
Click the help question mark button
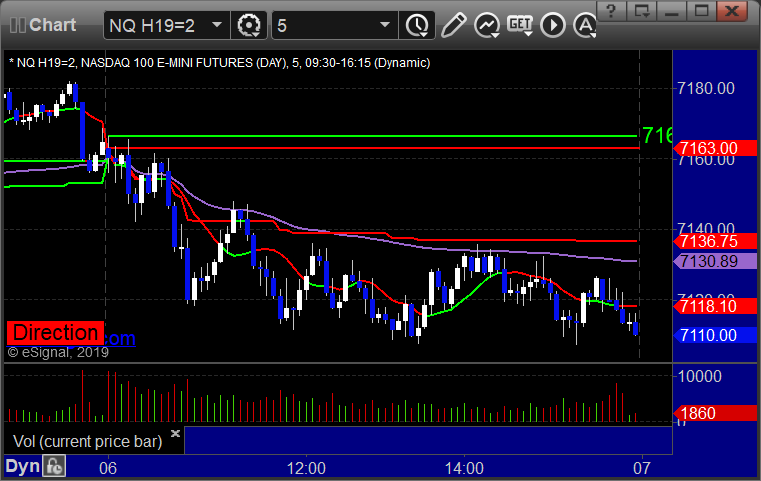point(611,11)
